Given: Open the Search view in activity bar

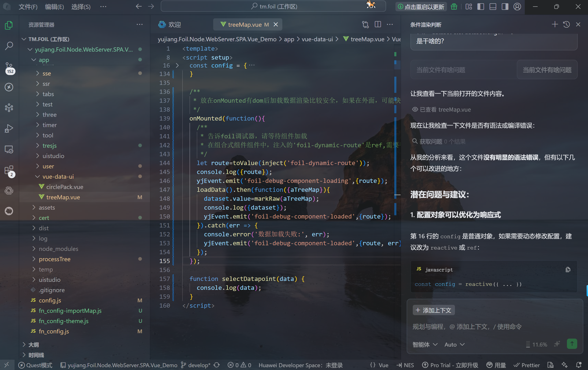Looking at the screenshot, I should click(9, 46).
